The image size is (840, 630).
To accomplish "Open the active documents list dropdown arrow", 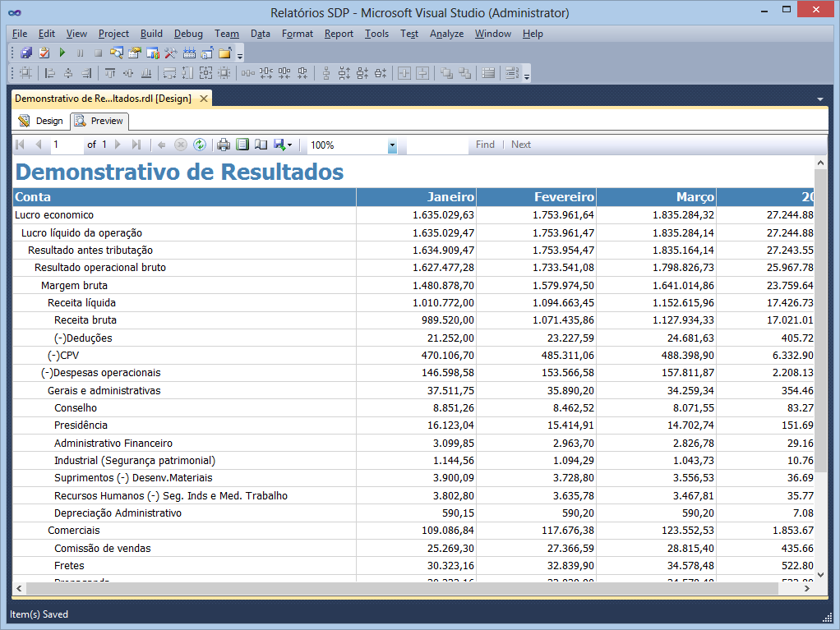I will click(820, 99).
